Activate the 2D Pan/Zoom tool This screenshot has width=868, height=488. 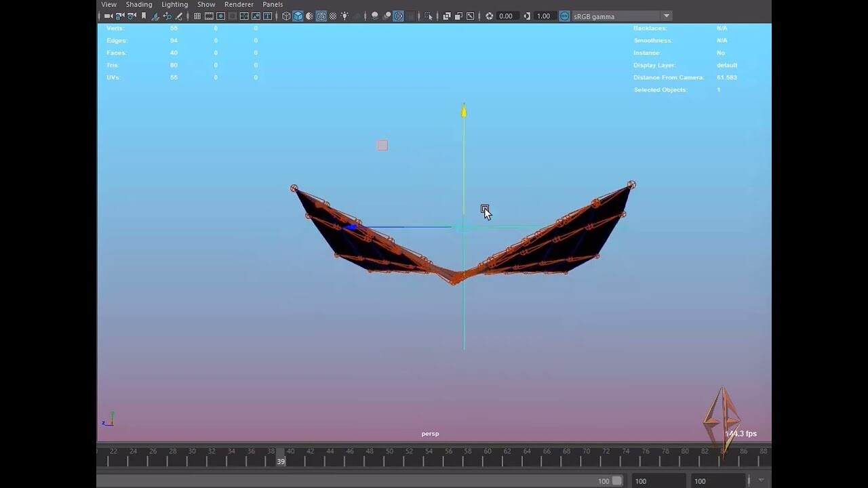click(167, 16)
